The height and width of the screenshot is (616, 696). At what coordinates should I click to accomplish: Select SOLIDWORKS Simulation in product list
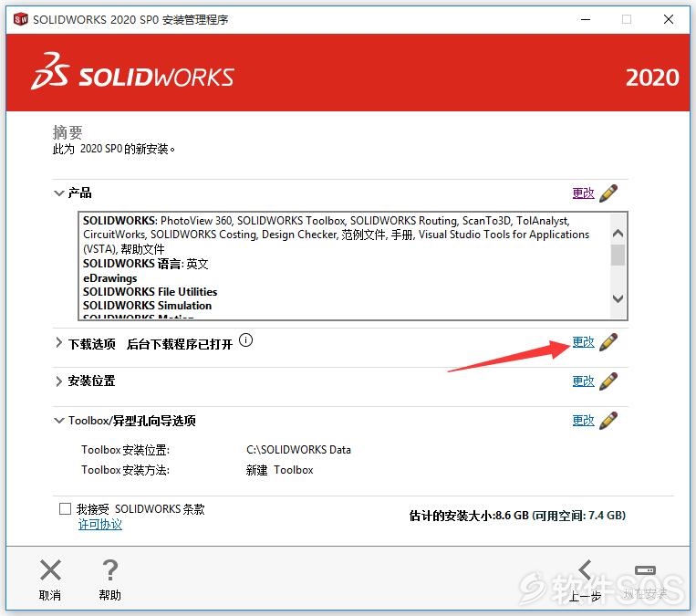point(148,306)
